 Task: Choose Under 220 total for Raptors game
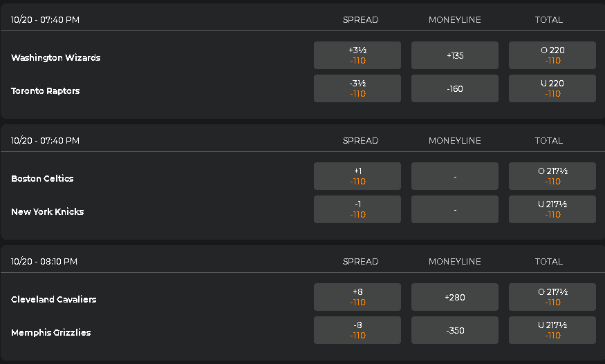click(x=552, y=88)
